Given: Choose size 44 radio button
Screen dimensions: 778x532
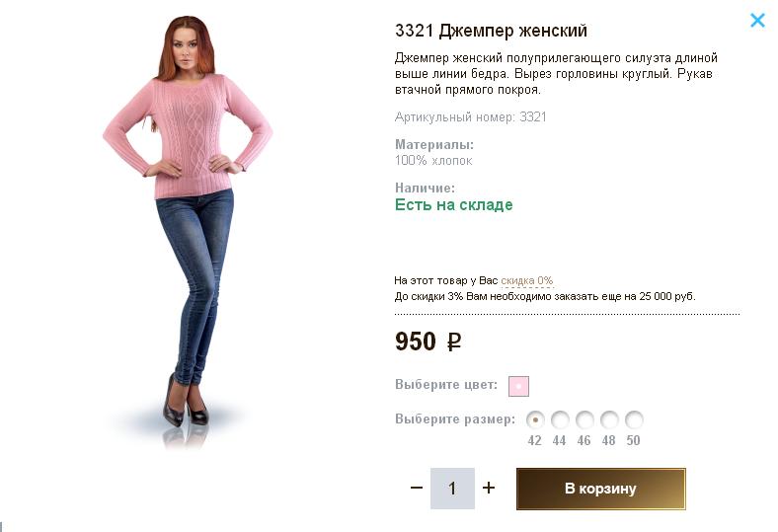Looking at the screenshot, I should pyautogui.click(x=560, y=419).
